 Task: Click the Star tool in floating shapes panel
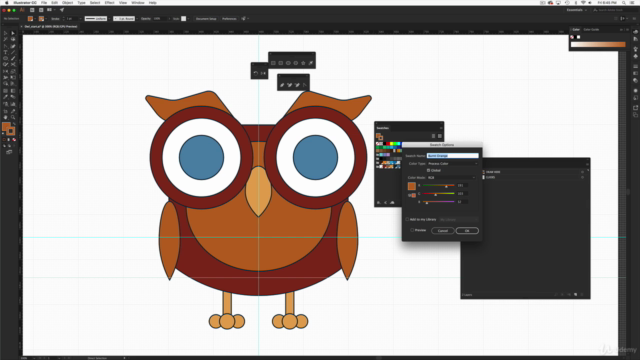click(303, 63)
